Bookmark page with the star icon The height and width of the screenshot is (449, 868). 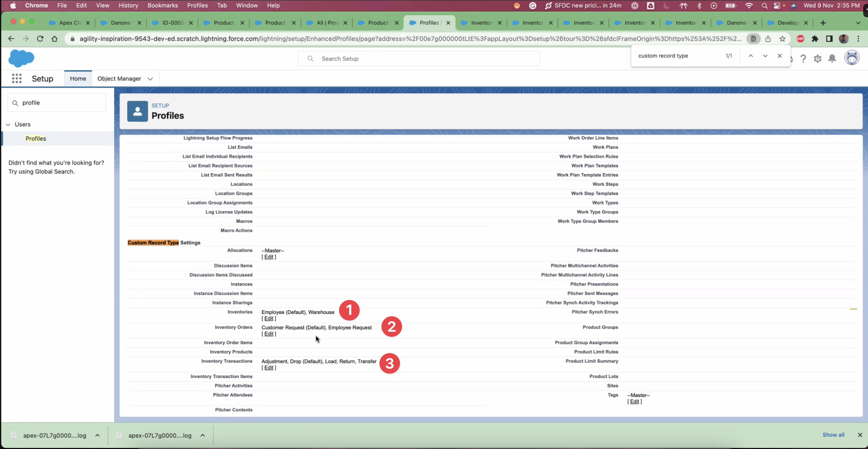(x=782, y=39)
